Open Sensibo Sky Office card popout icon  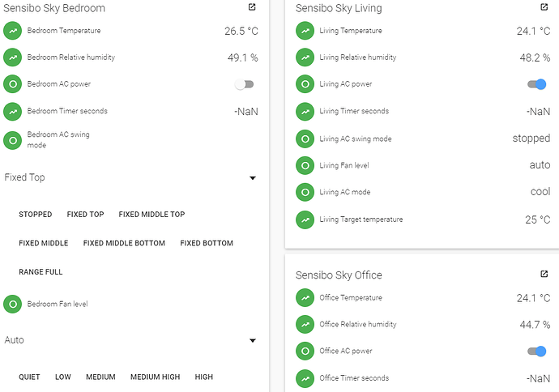tap(544, 274)
